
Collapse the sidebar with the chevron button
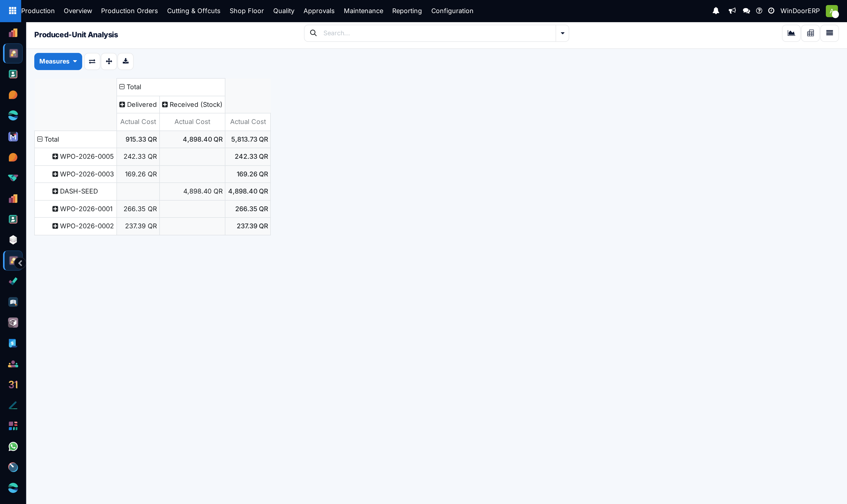tap(20, 263)
